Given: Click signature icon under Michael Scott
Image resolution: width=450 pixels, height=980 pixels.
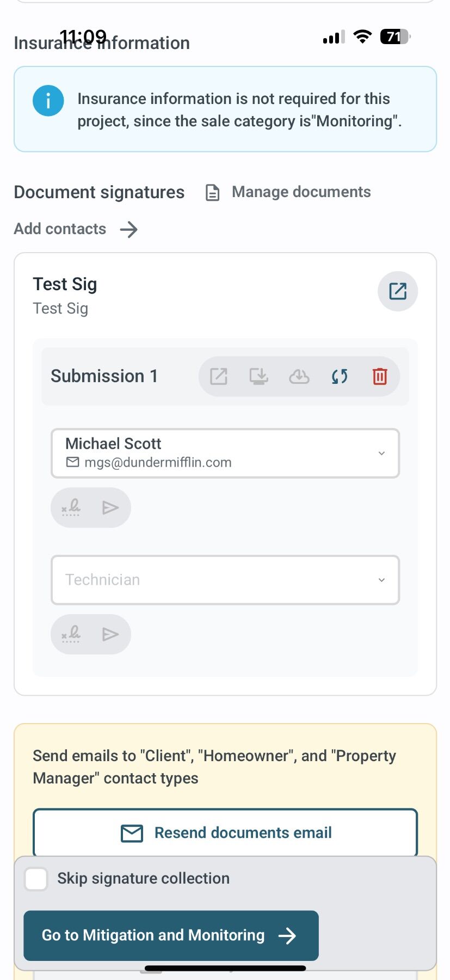Looking at the screenshot, I should point(71,507).
